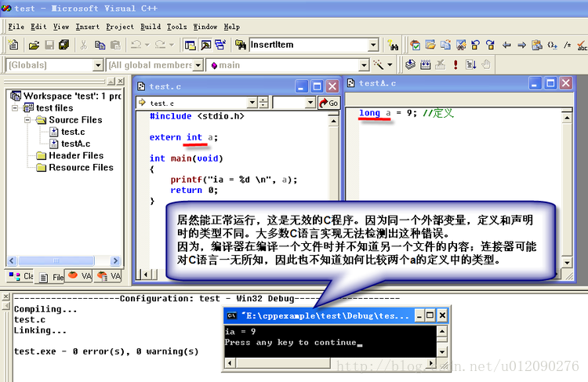Image resolution: width=588 pixels, height=382 pixels.
Task: Open the Project menu
Action: [x=120, y=27]
